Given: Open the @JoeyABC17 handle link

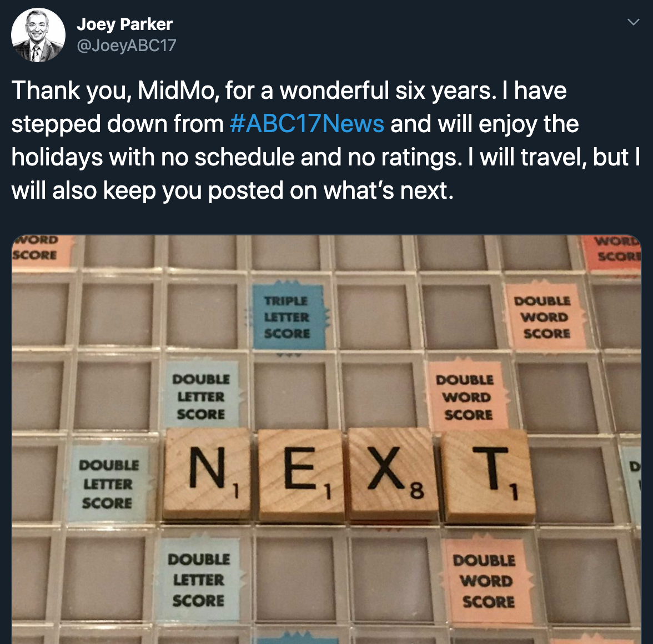Looking at the screenshot, I should 127,46.
